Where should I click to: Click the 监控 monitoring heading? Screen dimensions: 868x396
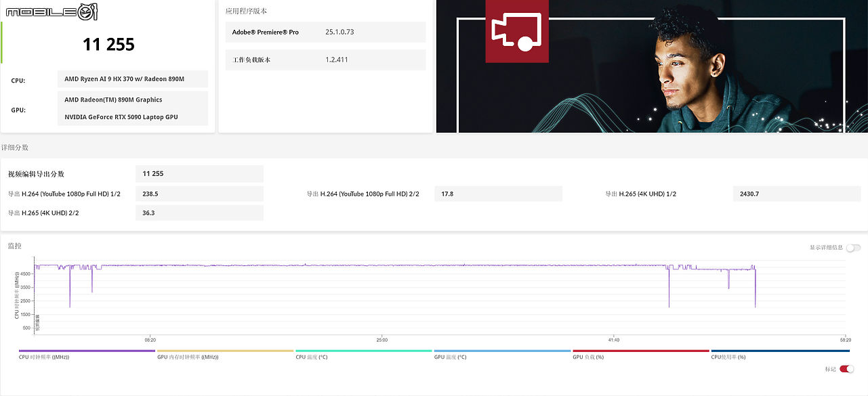click(x=15, y=246)
